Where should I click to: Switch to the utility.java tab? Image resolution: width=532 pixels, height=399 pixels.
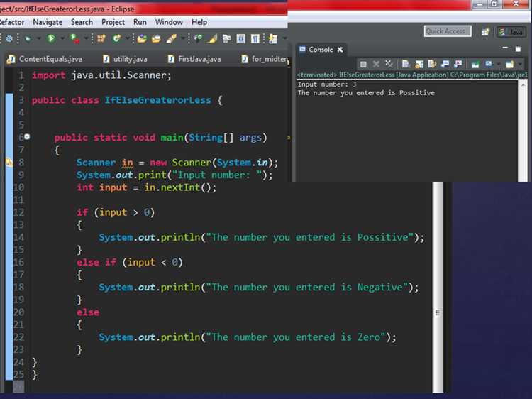(x=125, y=59)
